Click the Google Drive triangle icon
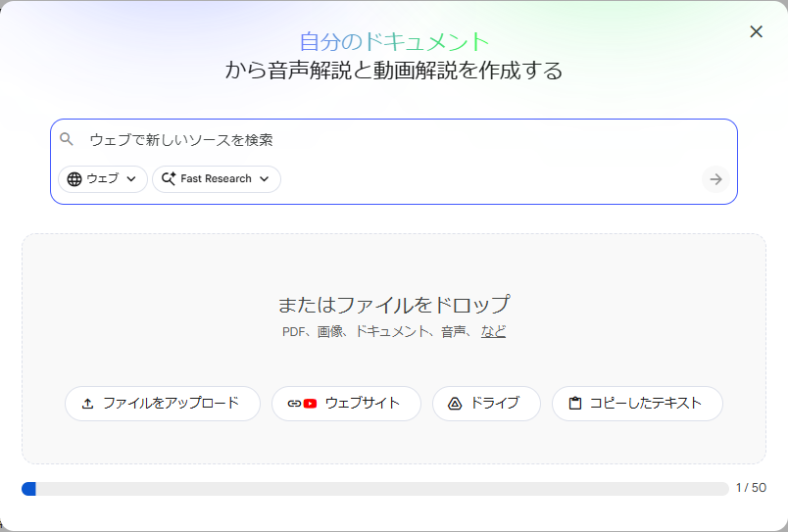Screen dimensions: 788x532 coord(455,404)
